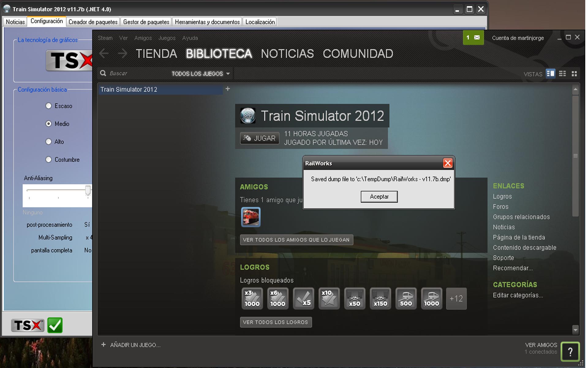
Task: Click the green checkmark apply icon
Action: (55, 325)
